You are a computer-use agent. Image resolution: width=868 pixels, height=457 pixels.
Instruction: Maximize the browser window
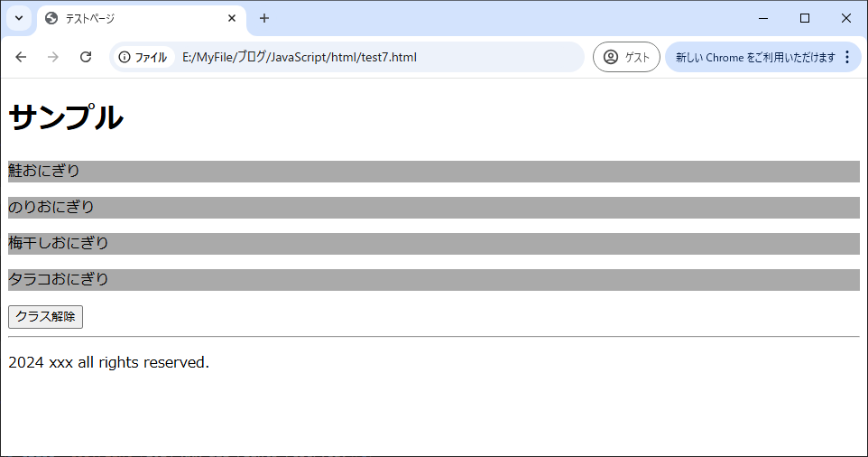click(805, 18)
